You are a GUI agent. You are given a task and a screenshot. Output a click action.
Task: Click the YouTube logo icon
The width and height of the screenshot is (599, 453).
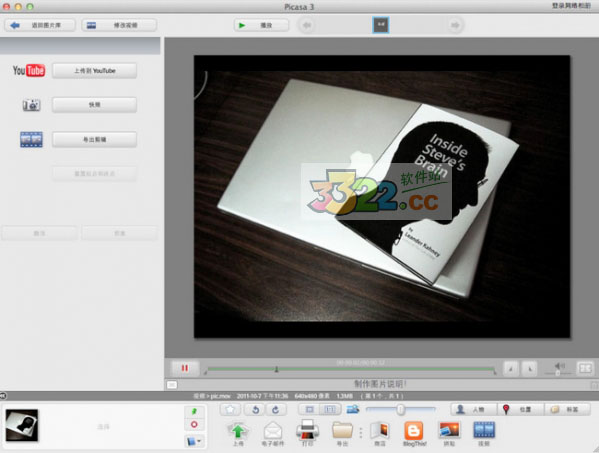point(29,70)
